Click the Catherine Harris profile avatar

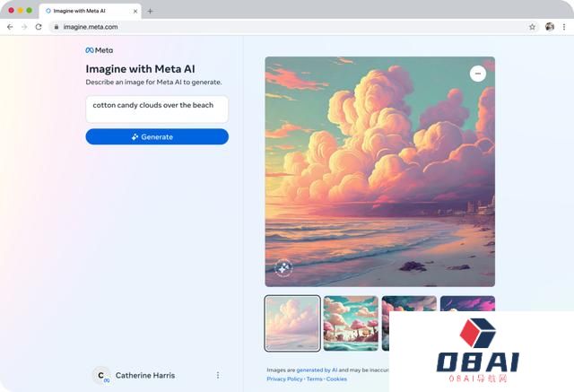point(102,376)
